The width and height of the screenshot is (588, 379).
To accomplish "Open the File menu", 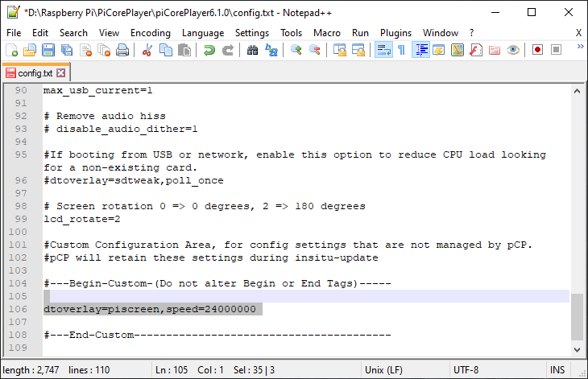I will pos(14,33).
